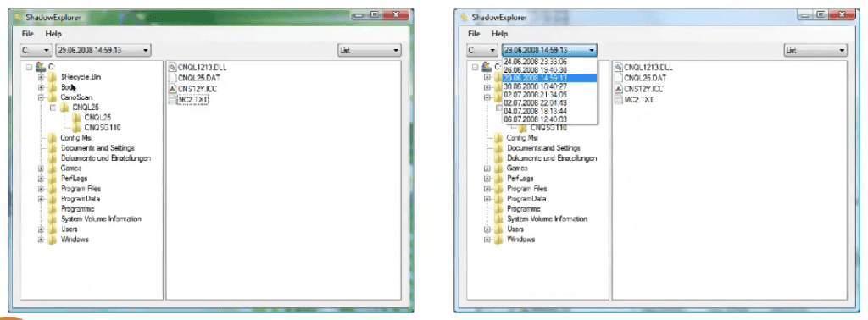Click CanoScan folder icon in left window
868x320 pixels.
tap(53, 97)
